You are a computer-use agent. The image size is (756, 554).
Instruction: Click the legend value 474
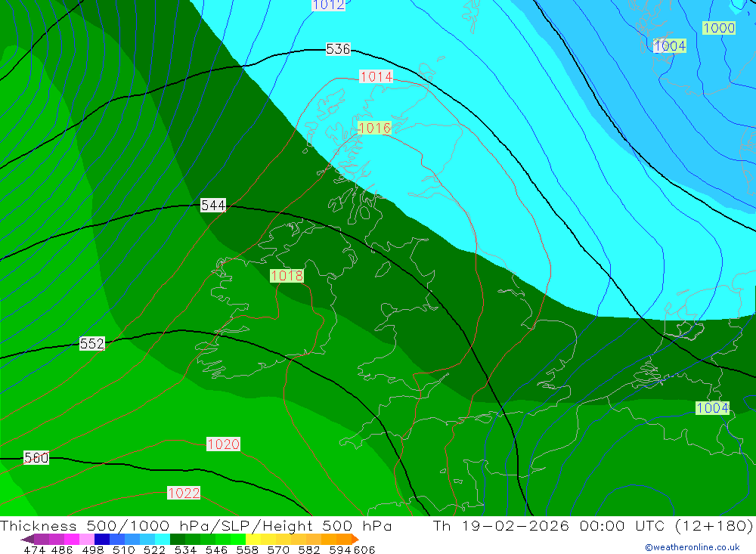pyautogui.click(x=34, y=549)
